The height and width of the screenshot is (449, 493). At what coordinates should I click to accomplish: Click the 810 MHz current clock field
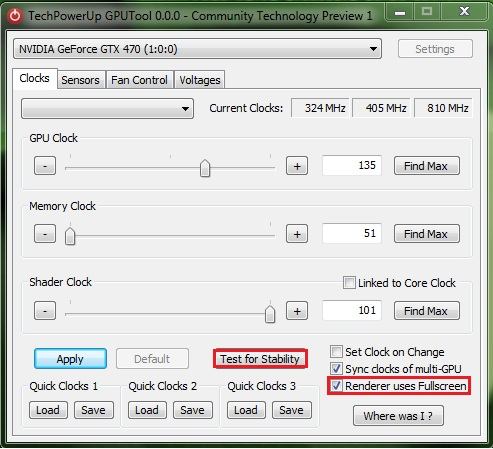point(443,108)
